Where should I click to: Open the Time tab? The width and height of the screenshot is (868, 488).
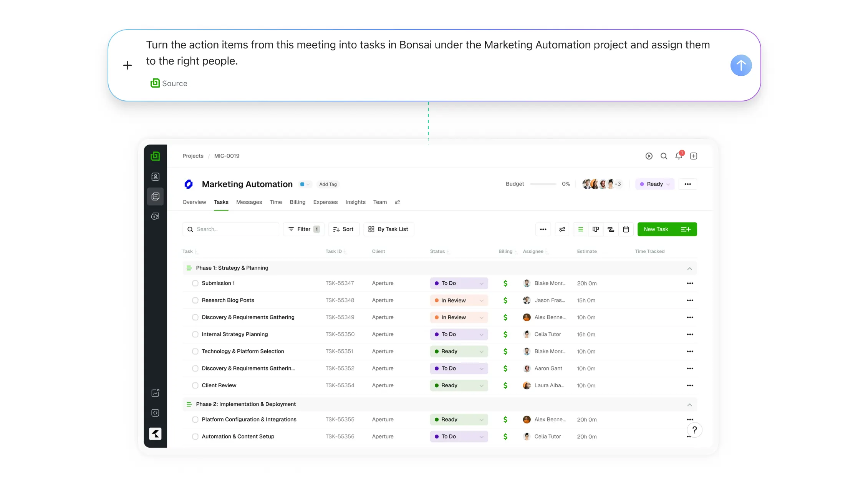pyautogui.click(x=276, y=202)
